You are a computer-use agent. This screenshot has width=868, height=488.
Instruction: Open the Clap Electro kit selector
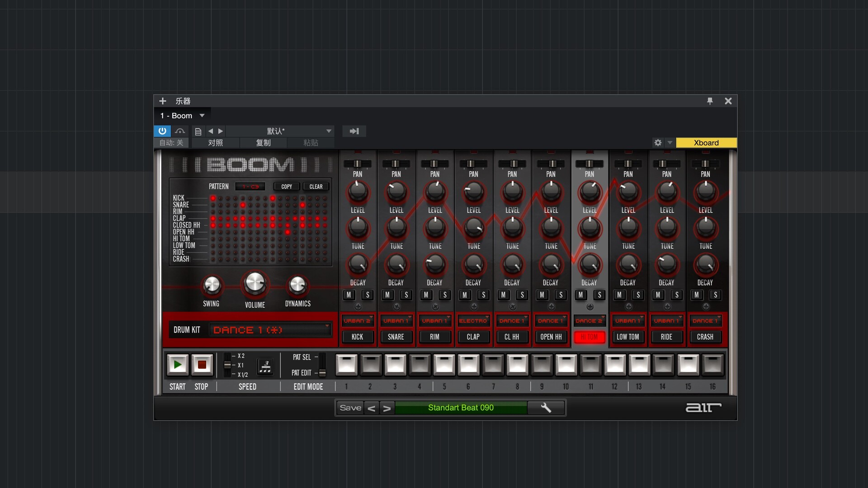473,321
